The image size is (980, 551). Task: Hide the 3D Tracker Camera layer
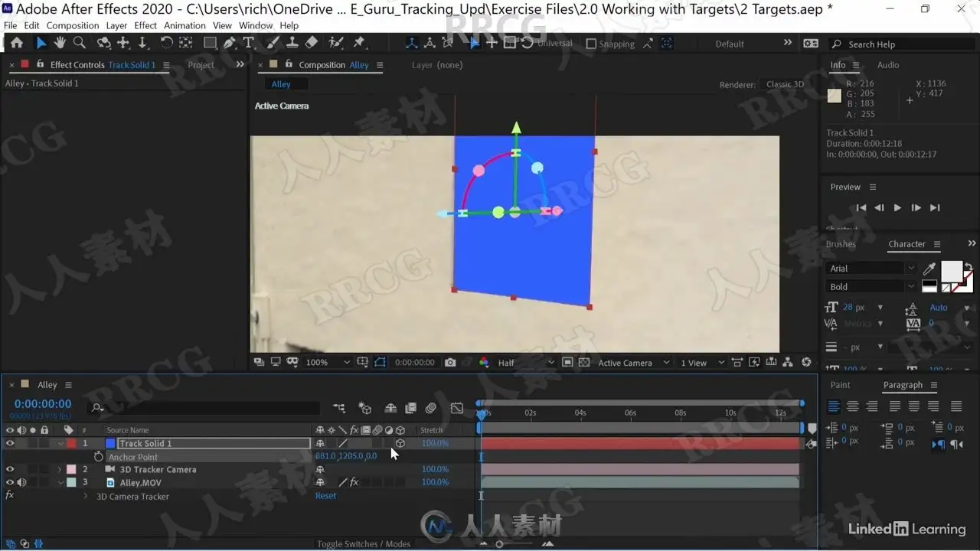(x=10, y=469)
